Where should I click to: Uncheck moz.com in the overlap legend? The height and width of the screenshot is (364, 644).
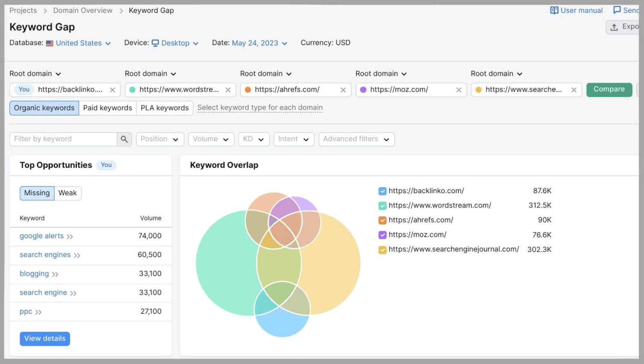click(382, 234)
